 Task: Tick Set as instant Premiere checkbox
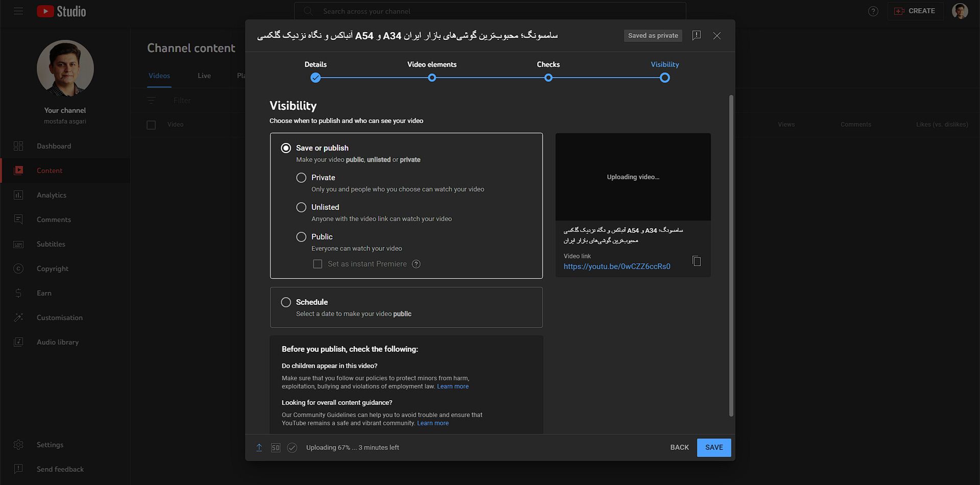317,264
